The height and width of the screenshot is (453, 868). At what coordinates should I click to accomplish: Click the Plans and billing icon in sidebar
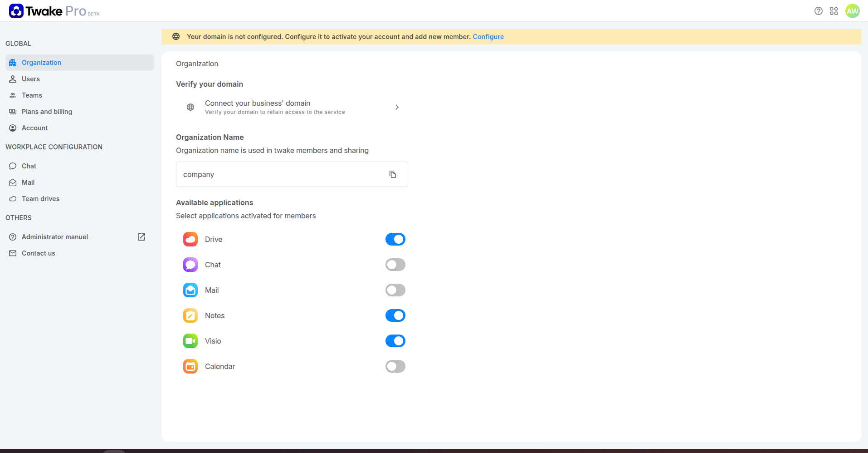[x=13, y=112]
